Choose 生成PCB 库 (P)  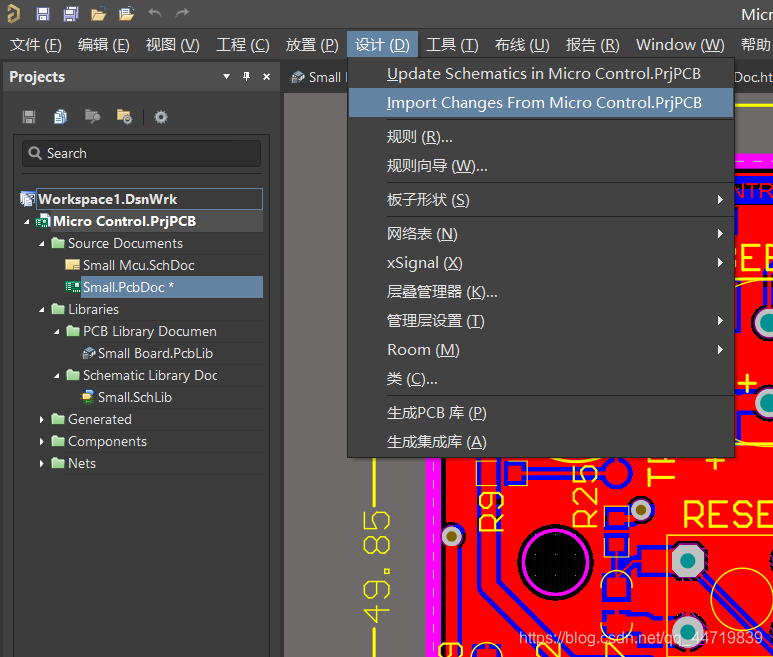pyautogui.click(x=541, y=413)
